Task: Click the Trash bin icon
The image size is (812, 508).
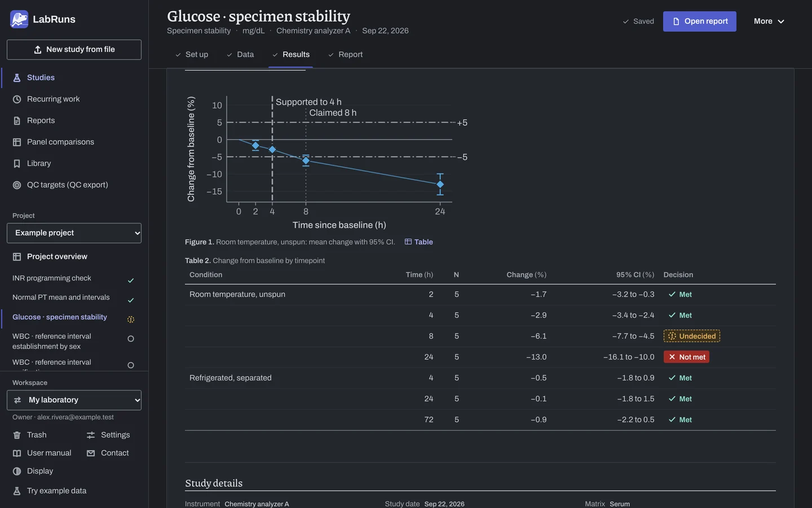Action: [x=17, y=435]
